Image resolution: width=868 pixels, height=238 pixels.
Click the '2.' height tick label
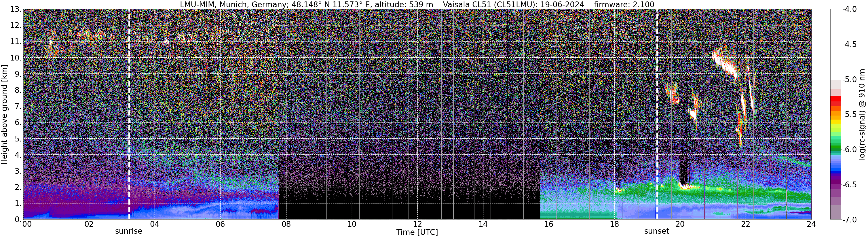[18, 188]
